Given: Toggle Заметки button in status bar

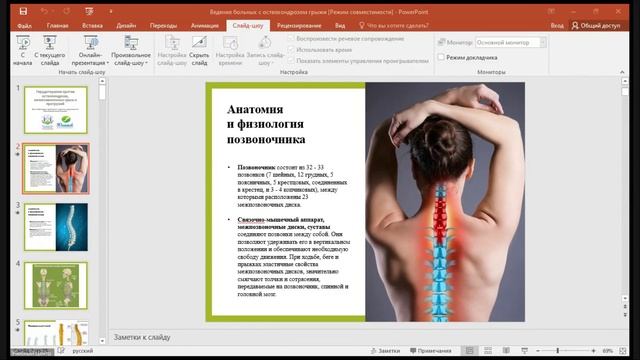Looking at the screenshot, I should pyautogui.click(x=385, y=351).
